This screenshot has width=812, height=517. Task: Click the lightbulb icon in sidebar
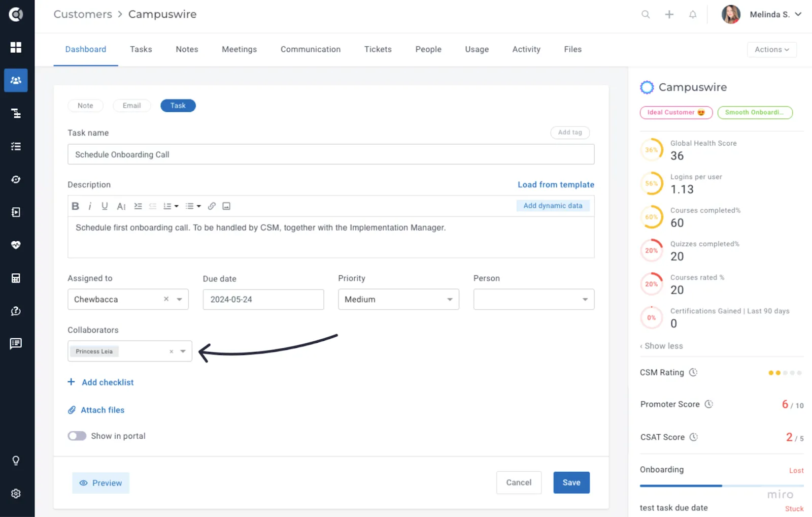[x=16, y=461]
